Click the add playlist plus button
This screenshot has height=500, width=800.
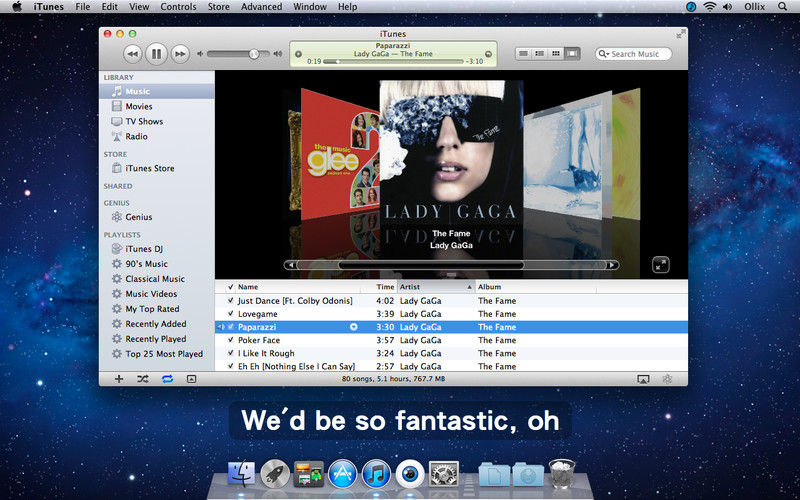tap(119, 379)
